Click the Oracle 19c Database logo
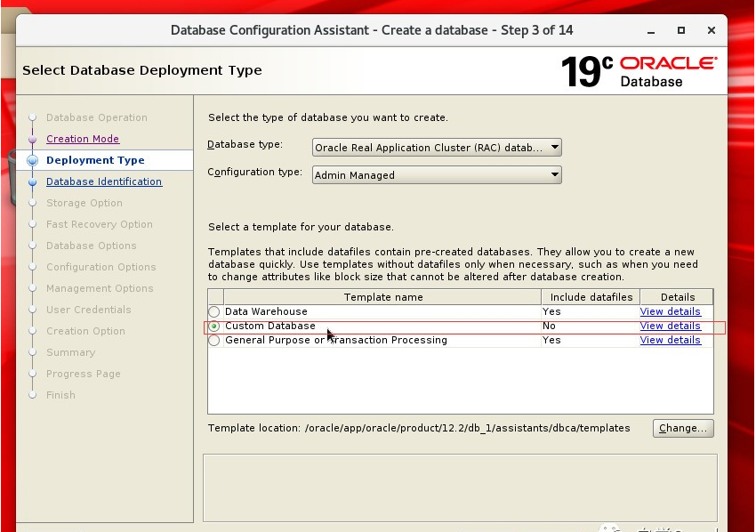Viewport: 756px width, 532px height. [638, 71]
